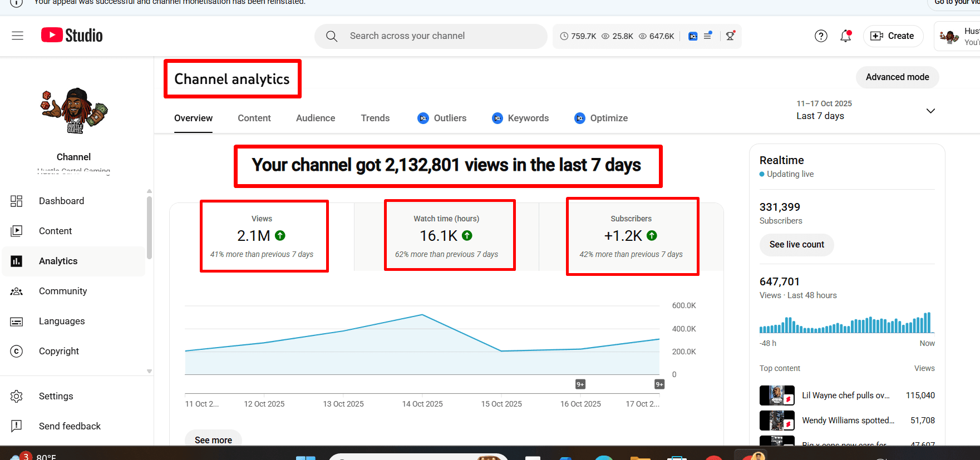Image resolution: width=980 pixels, height=460 pixels.
Task: Click the eye stat showing 647.6K
Action: tap(656, 36)
